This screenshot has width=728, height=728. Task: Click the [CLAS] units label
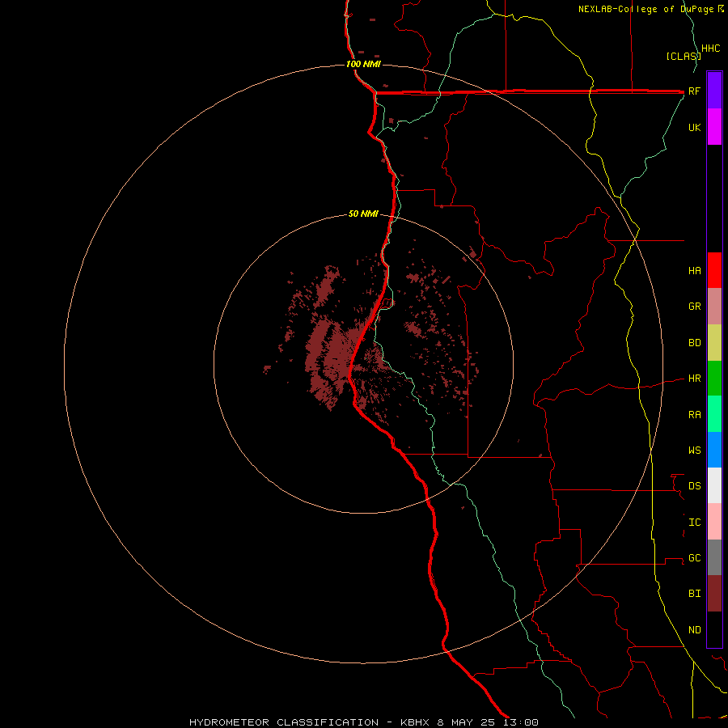click(684, 56)
